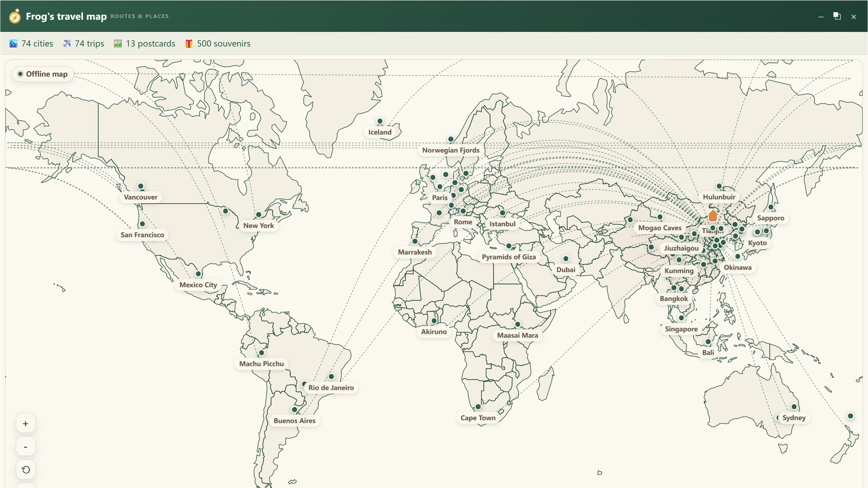Viewport: 868px width, 488px height.
Task: Reset the map view with rotate icon
Action: point(26,470)
